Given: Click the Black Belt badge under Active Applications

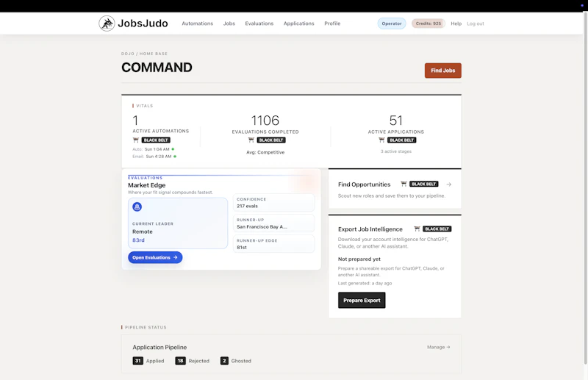Looking at the screenshot, I should 401,140.
